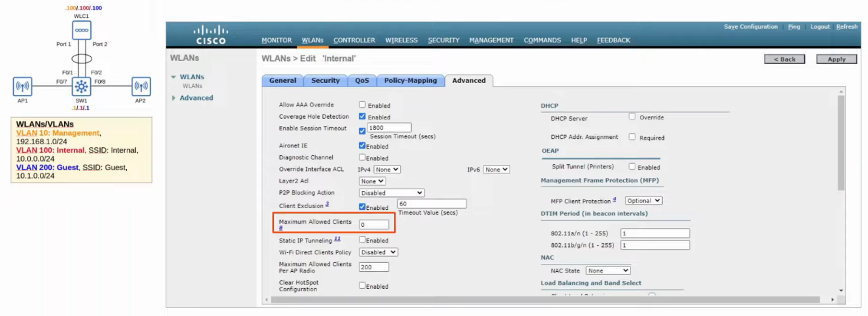The height and width of the screenshot is (316, 868).
Task: Enable DHCP Addr. Assignment Required checkbox
Action: 632,137
